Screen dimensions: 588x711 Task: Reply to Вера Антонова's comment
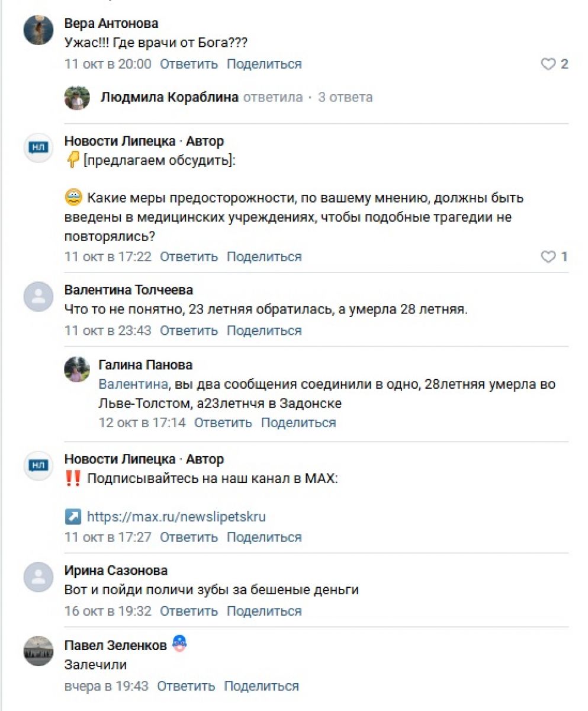click(x=189, y=64)
